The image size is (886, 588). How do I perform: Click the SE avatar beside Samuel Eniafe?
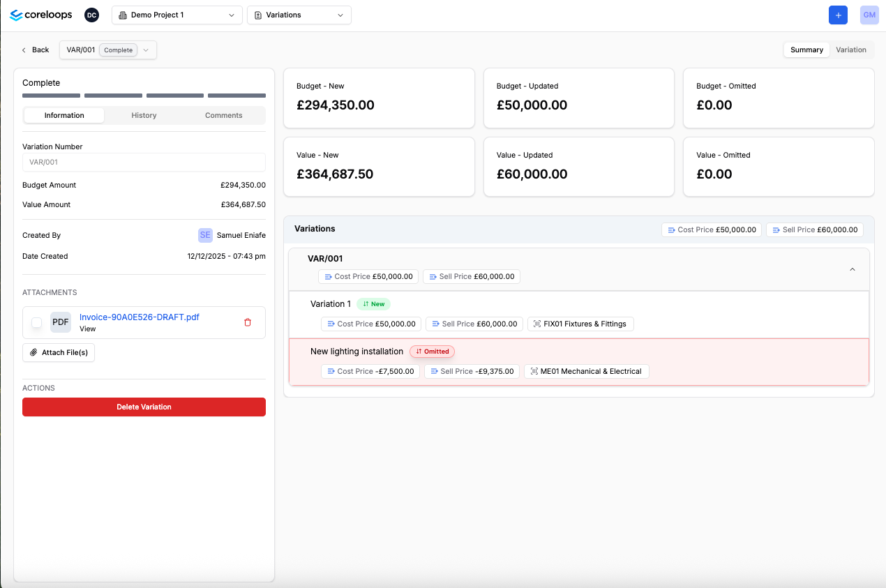coord(205,235)
